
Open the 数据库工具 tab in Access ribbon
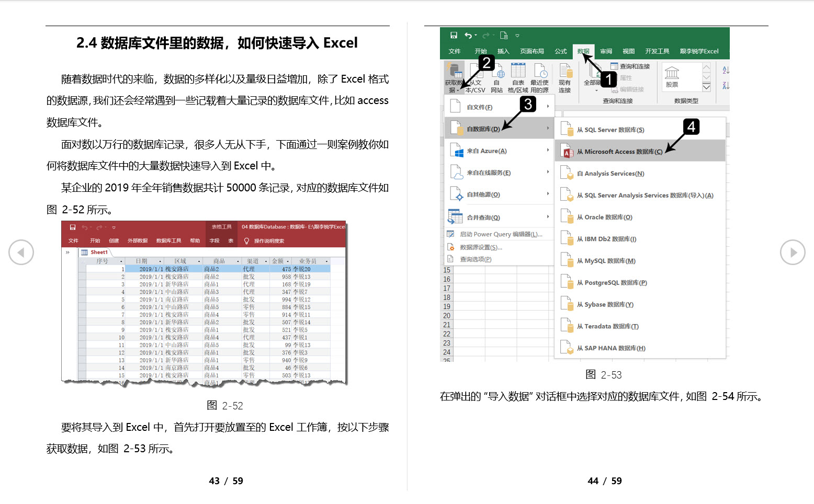point(168,241)
